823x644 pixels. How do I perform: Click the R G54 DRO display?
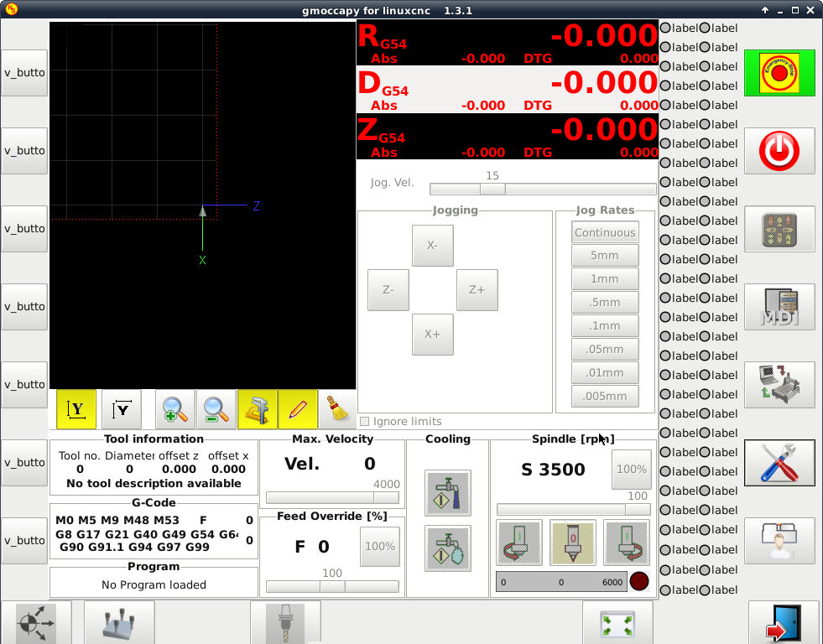coord(507,43)
